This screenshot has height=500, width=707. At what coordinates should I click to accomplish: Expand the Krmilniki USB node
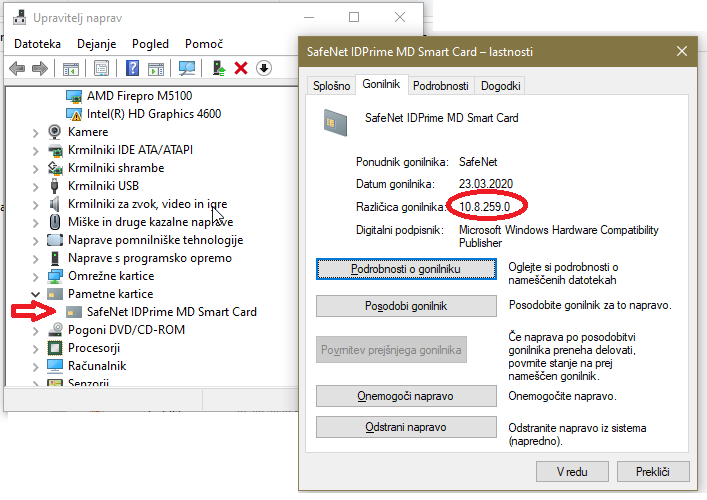tap(36, 187)
